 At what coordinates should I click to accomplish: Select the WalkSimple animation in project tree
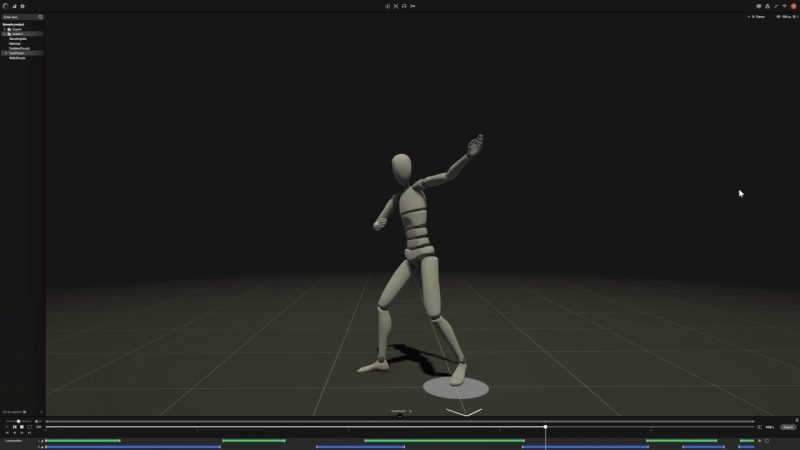[x=17, y=58]
